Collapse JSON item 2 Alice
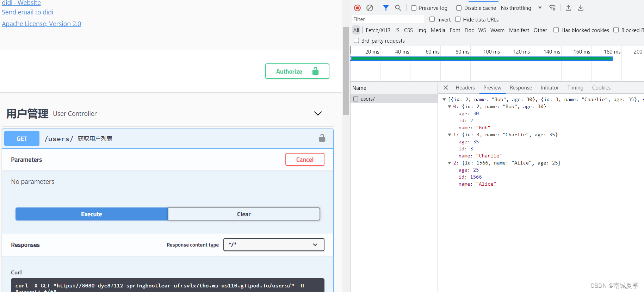The image size is (644, 292). coord(450,163)
